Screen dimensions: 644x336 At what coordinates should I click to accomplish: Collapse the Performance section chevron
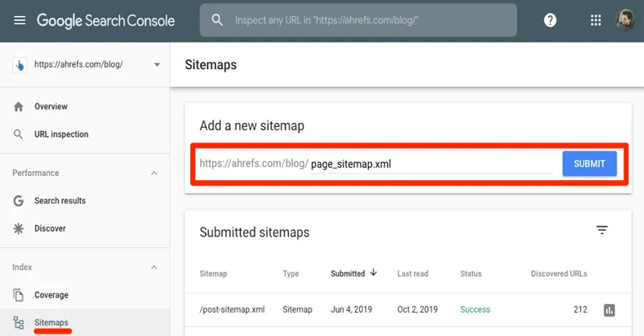(154, 173)
